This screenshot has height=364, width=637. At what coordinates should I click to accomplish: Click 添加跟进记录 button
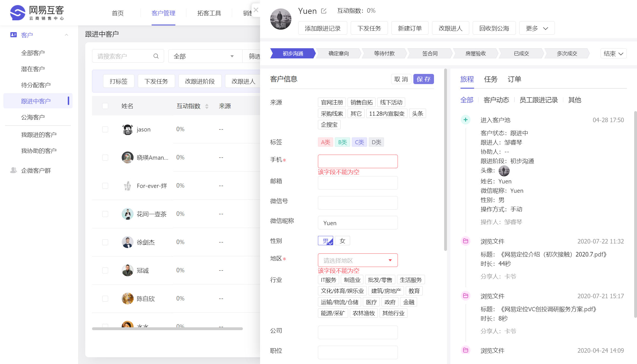[322, 28]
